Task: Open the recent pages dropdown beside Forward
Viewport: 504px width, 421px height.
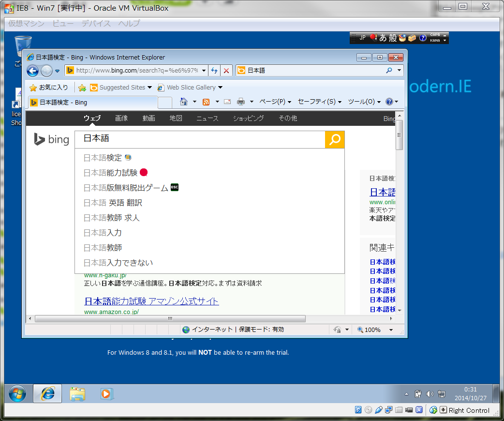Action: click(x=57, y=71)
